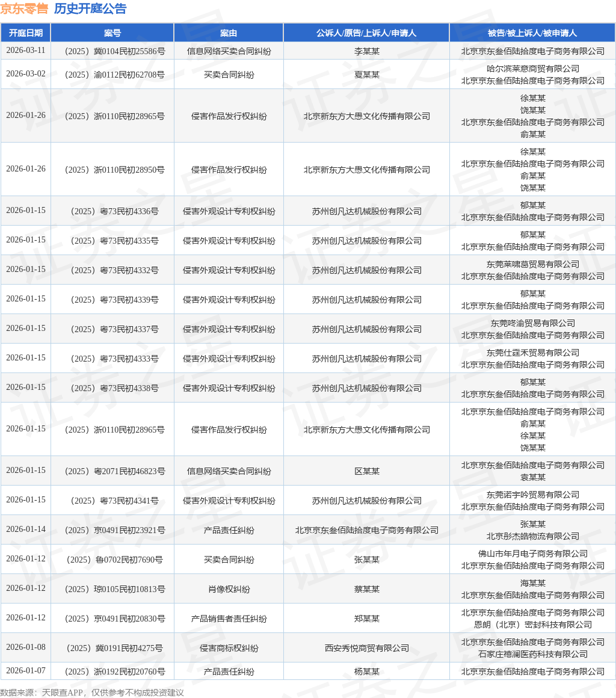Click case number 冀0104民初25586号

[x=115, y=51]
